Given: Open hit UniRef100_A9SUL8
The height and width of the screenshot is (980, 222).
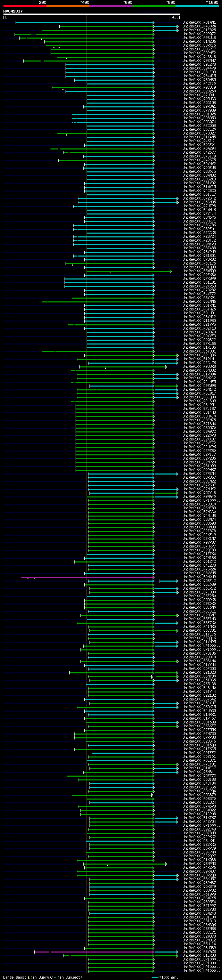Looking at the screenshot, I should point(199,38).
